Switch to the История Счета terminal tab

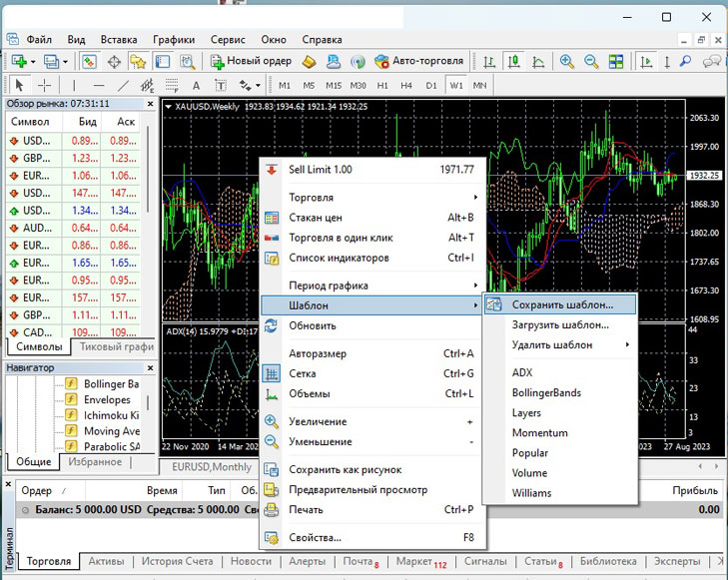click(177, 562)
